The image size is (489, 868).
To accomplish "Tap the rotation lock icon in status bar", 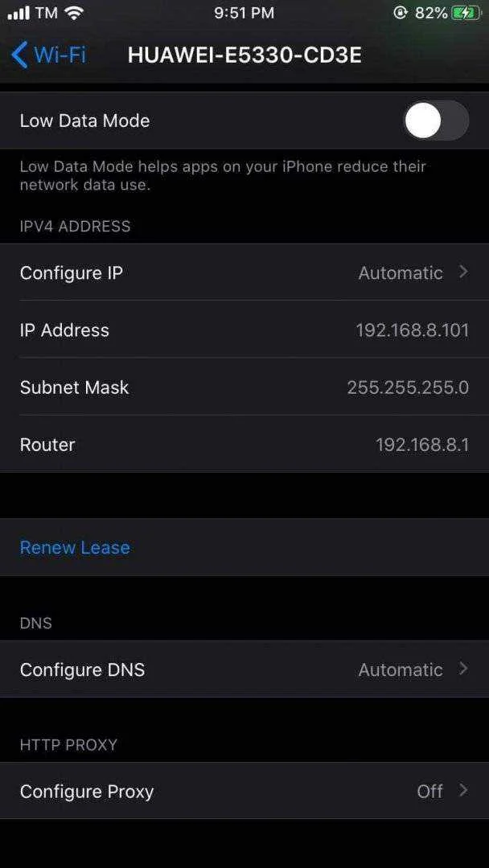I will pyautogui.click(x=400, y=14).
